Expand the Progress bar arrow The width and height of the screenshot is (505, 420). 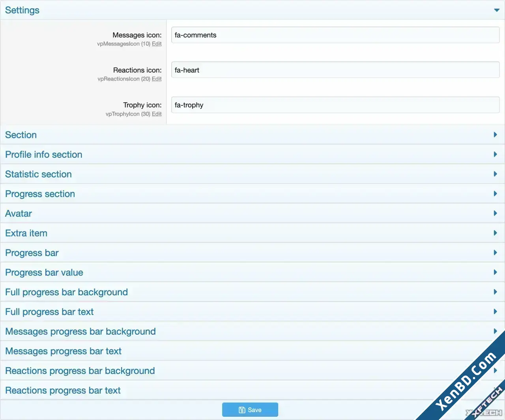click(496, 253)
